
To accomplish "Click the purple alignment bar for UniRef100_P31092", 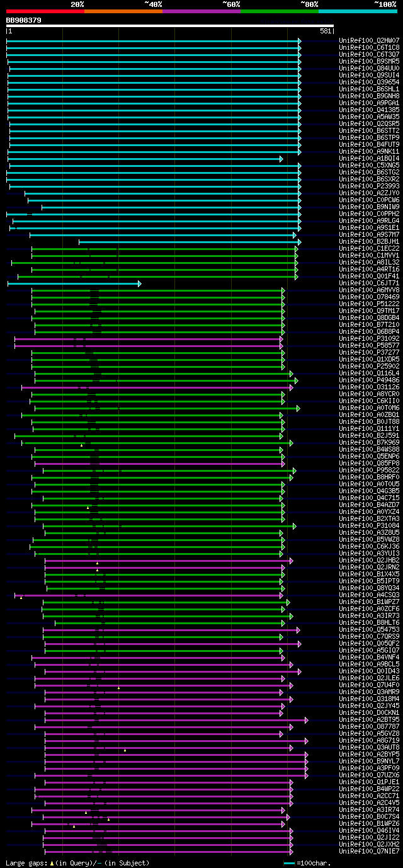I will click(147, 339).
